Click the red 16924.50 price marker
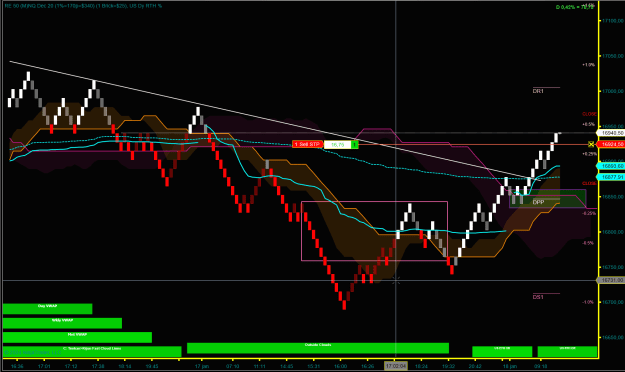 (611, 144)
